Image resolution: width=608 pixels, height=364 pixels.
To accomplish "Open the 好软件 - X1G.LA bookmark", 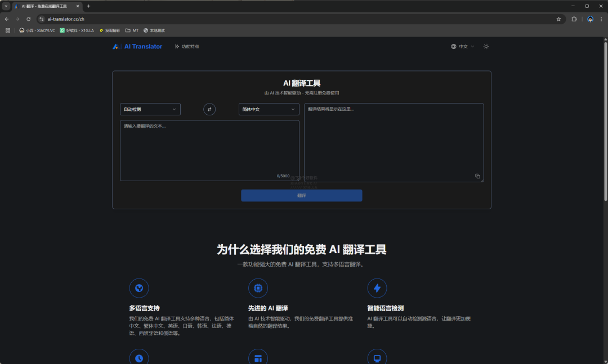I will pyautogui.click(x=77, y=30).
